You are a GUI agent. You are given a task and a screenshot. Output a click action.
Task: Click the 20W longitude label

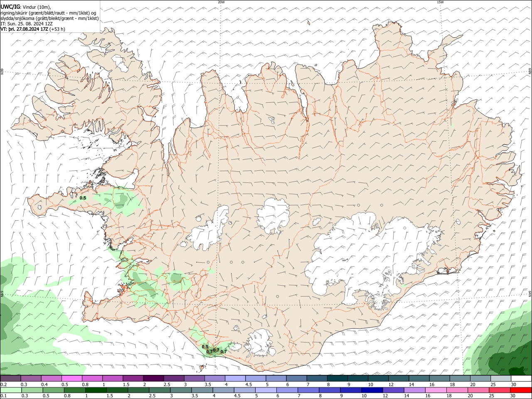[x=221, y=2]
